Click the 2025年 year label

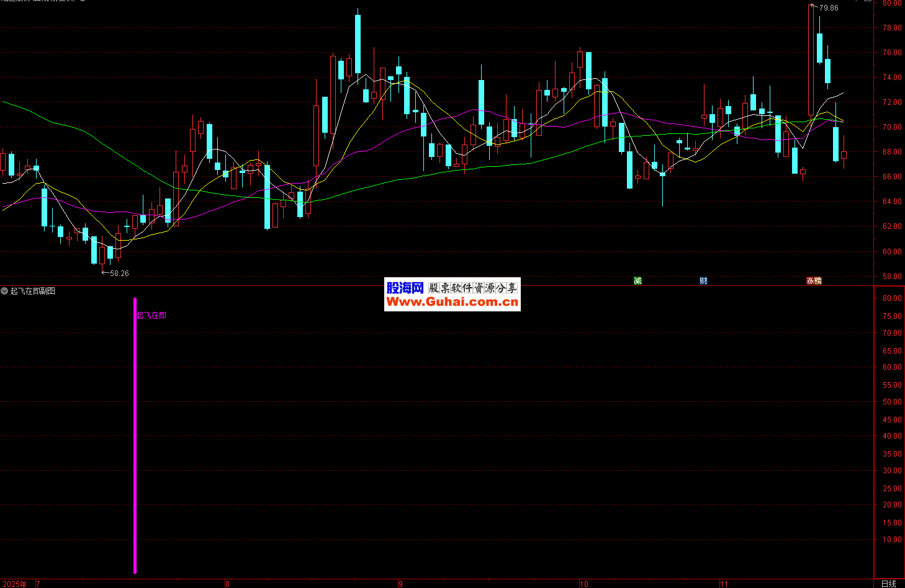click(x=14, y=584)
